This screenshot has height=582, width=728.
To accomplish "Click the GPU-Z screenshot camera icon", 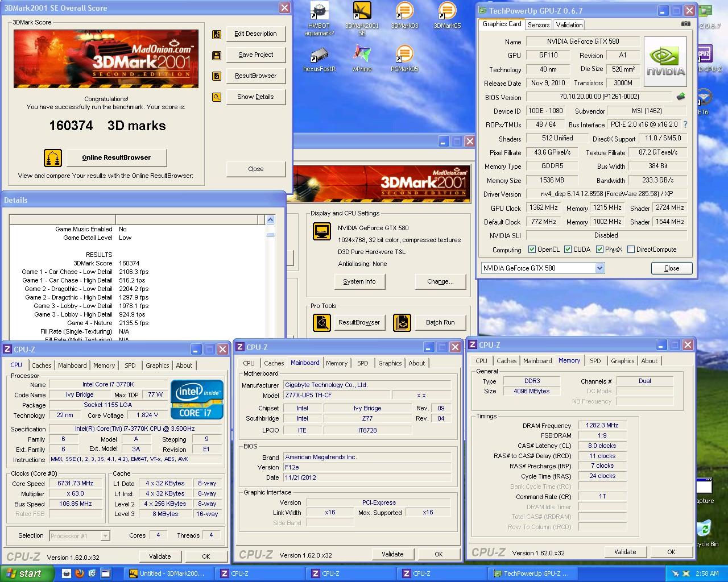I will tap(686, 24).
